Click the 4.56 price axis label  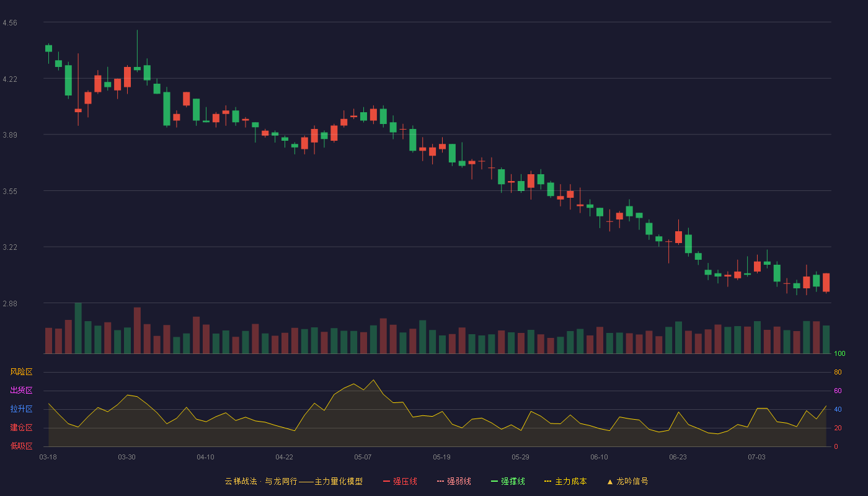10,23
